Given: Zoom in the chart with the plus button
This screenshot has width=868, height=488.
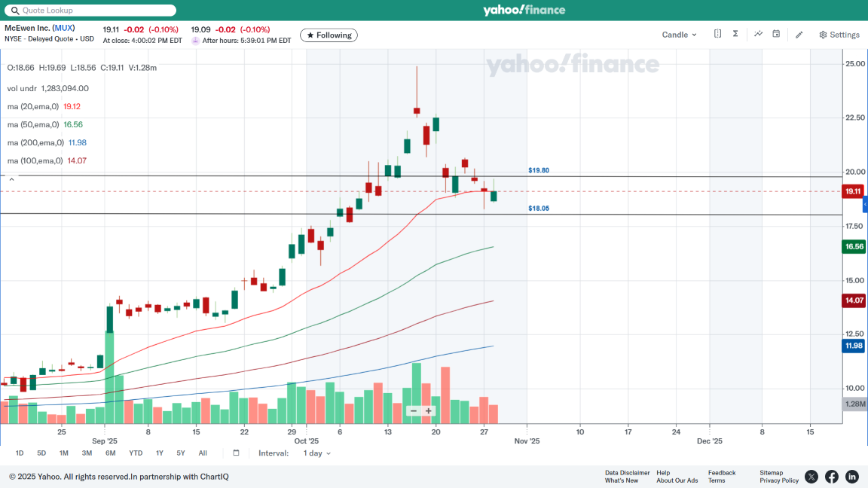Looking at the screenshot, I should [429, 411].
